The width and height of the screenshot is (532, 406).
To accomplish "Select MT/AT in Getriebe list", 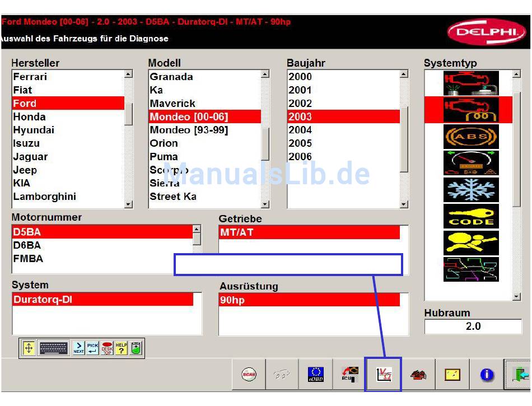I will (310, 232).
